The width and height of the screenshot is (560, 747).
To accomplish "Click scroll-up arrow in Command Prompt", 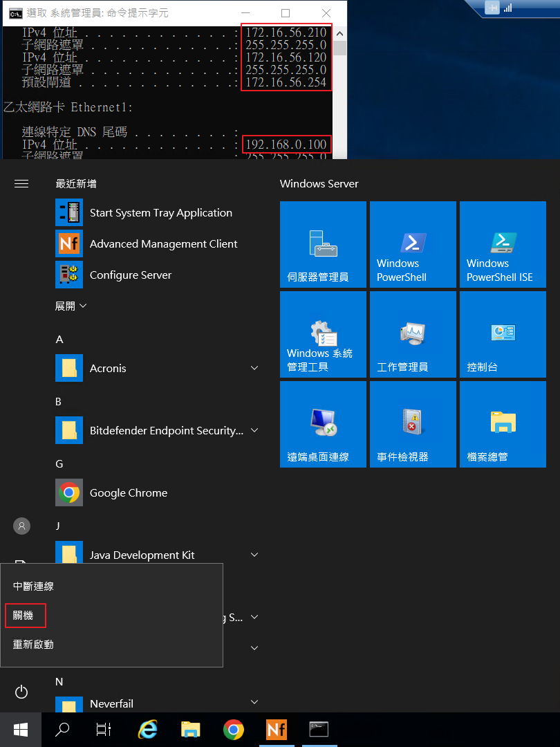I will (339, 34).
